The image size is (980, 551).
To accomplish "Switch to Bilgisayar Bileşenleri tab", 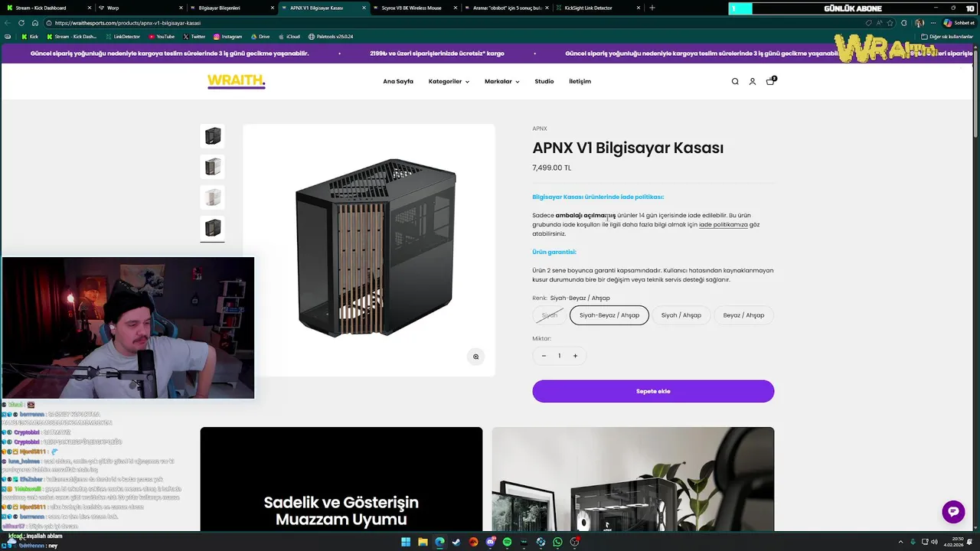I will pyautogui.click(x=232, y=8).
